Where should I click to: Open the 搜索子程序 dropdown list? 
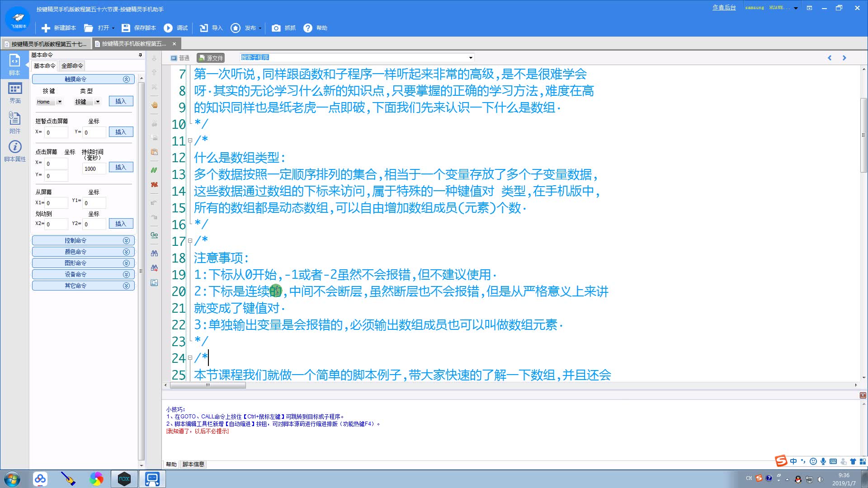pos(470,58)
